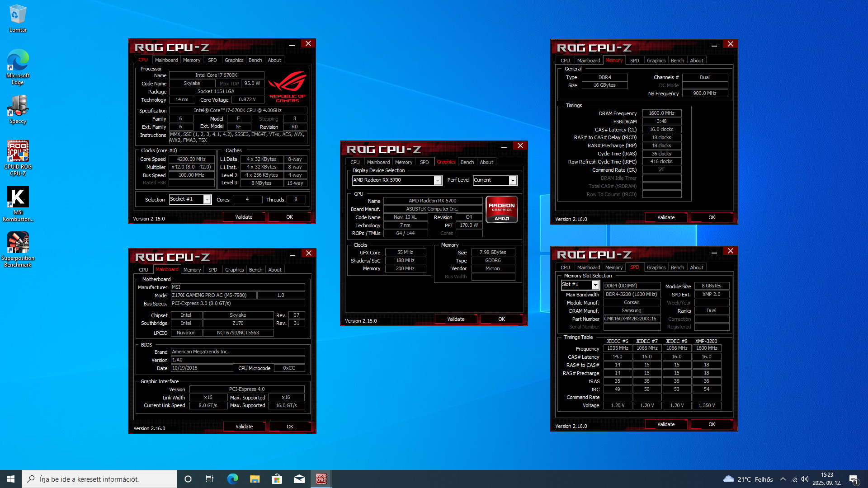Open File Explorer from the taskbar

click(x=255, y=479)
